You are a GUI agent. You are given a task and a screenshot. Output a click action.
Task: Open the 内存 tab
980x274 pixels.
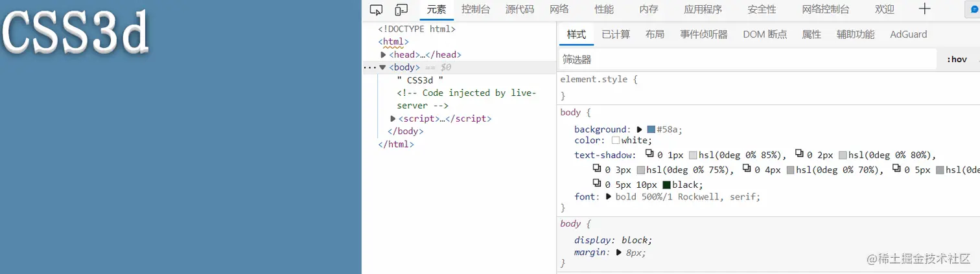click(x=649, y=9)
